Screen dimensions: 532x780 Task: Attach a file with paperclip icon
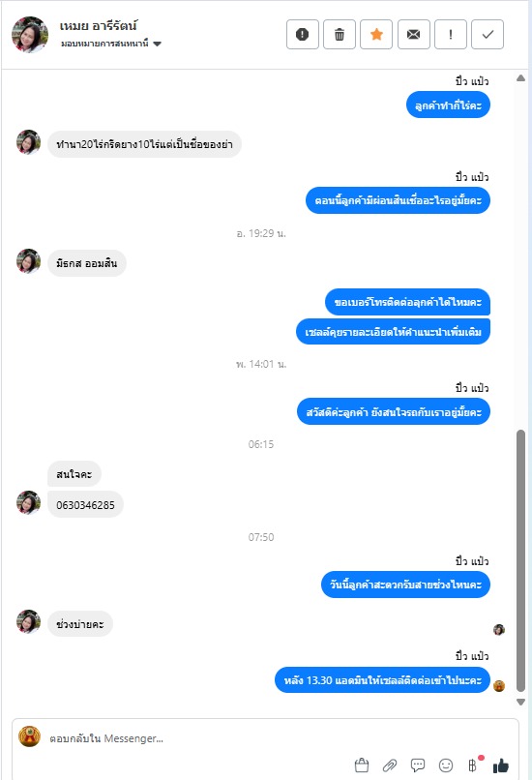coord(390,765)
